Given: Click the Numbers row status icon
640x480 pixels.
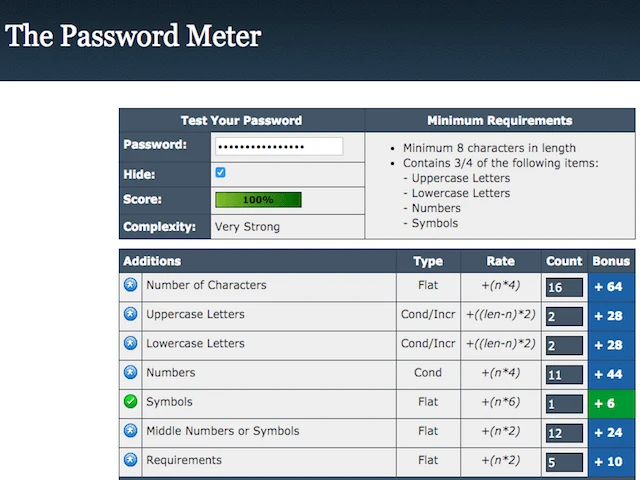Looking at the screenshot, I should [130, 373].
